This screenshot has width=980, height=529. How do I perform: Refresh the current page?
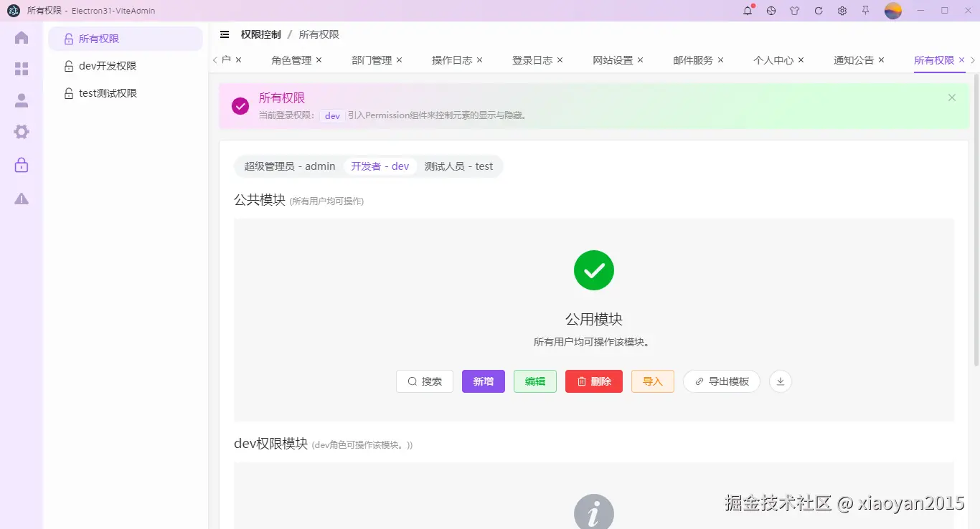[818, 11]
